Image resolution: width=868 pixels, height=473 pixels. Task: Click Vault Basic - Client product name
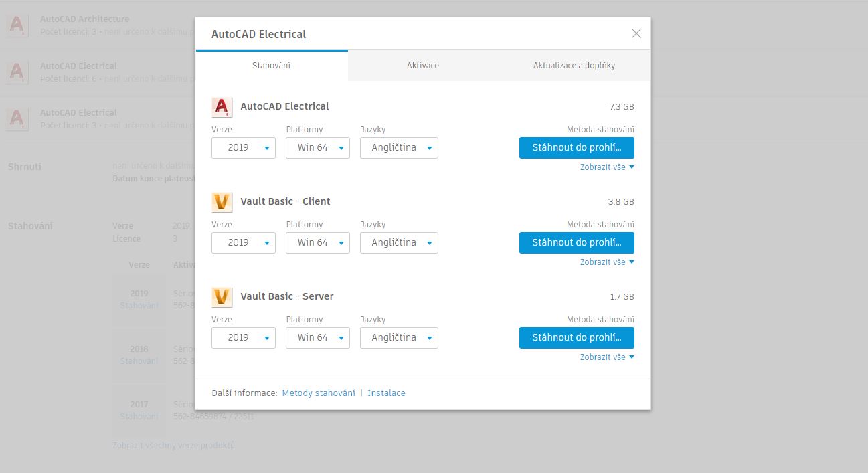pyautogui.click(x=285, y=201)
